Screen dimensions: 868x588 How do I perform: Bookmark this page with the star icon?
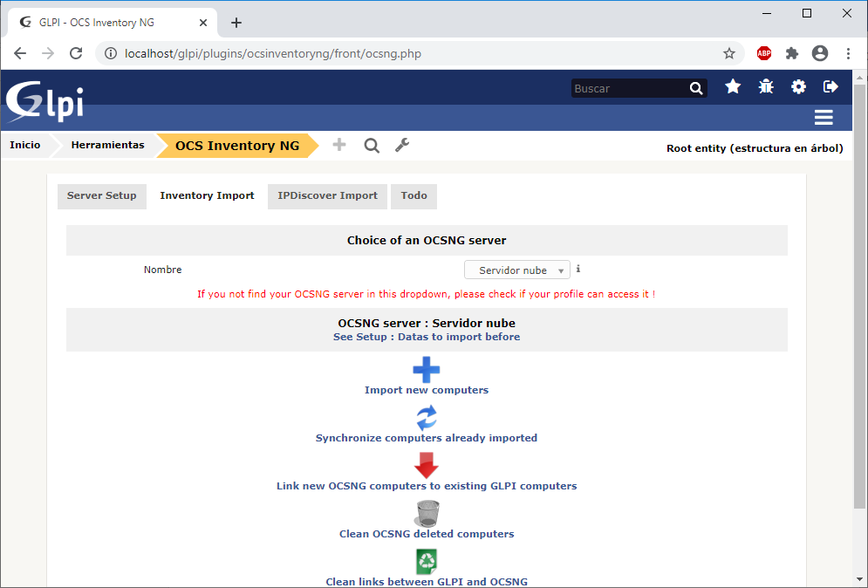click(x=729, y=54)
